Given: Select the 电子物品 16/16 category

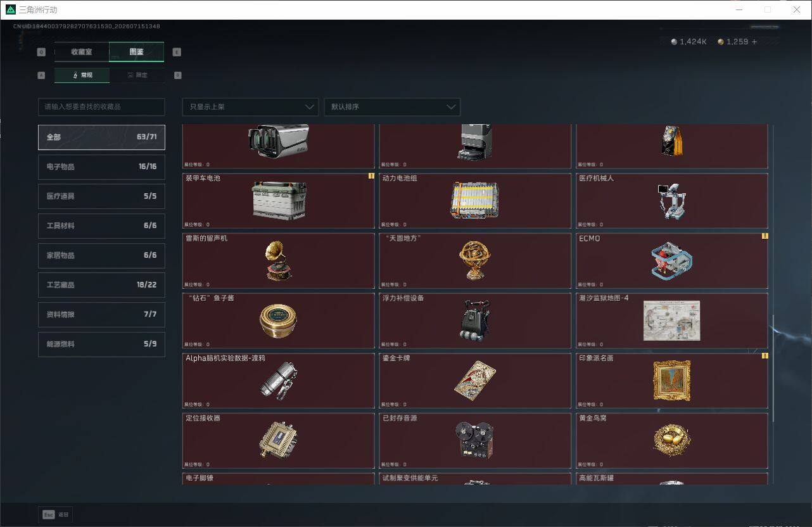Looking at the screenshot, I should (x=101, y=167).
